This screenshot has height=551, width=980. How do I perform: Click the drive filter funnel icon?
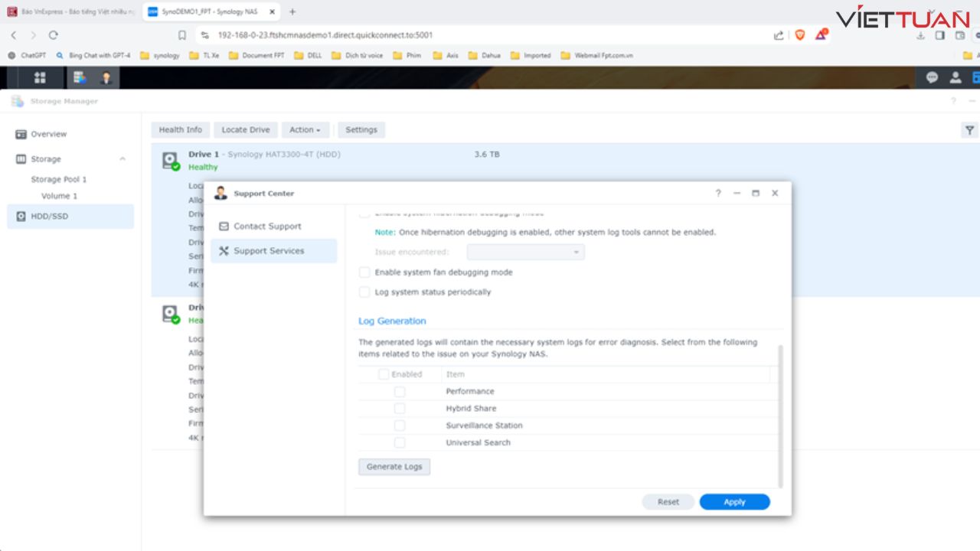pos(969,130)
